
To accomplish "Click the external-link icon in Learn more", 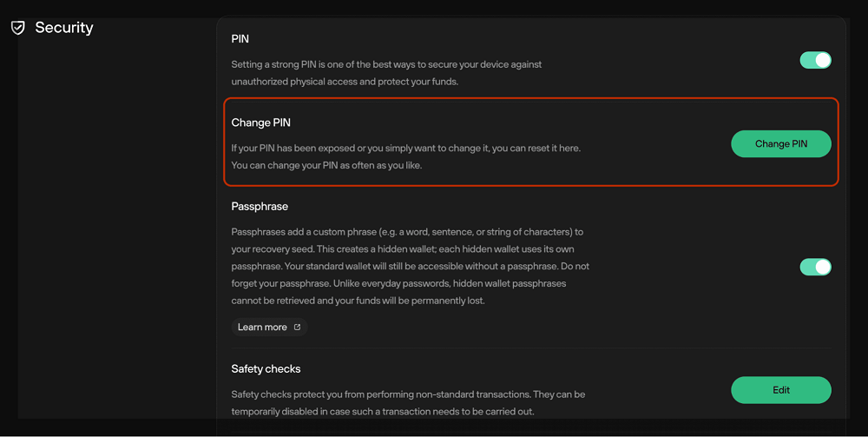I will 297,327.
